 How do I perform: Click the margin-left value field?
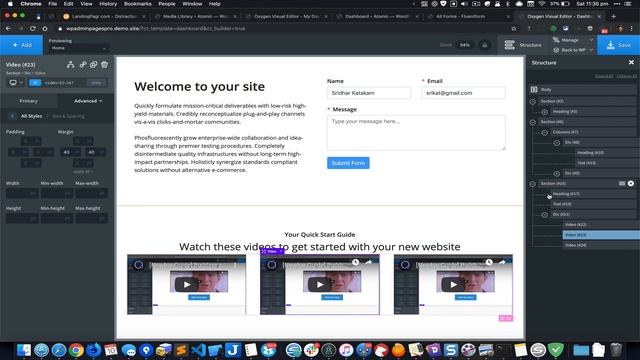tap(71, 152)
